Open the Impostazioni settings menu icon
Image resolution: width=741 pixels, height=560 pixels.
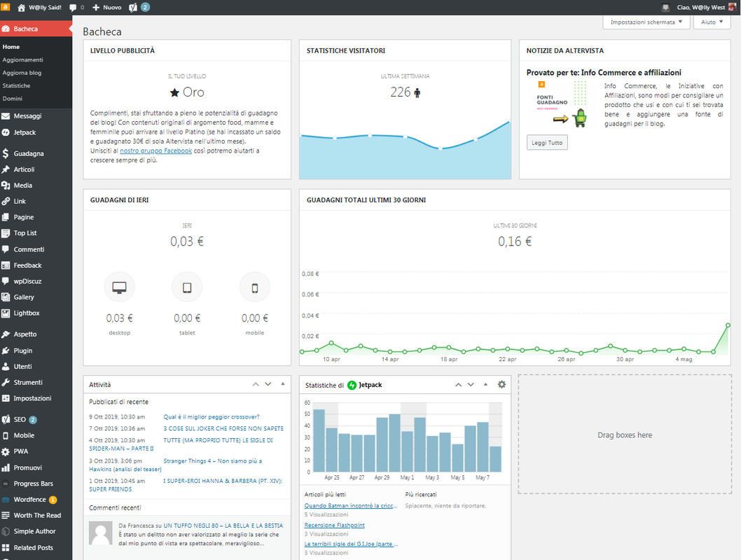pyautogui.click(x=6, y=398)
